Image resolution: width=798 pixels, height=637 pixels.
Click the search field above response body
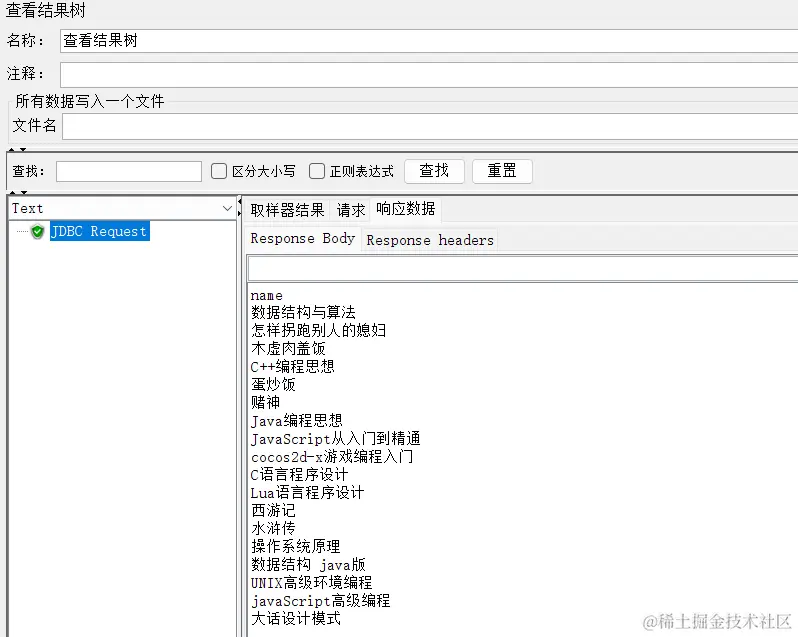[522, 268]
